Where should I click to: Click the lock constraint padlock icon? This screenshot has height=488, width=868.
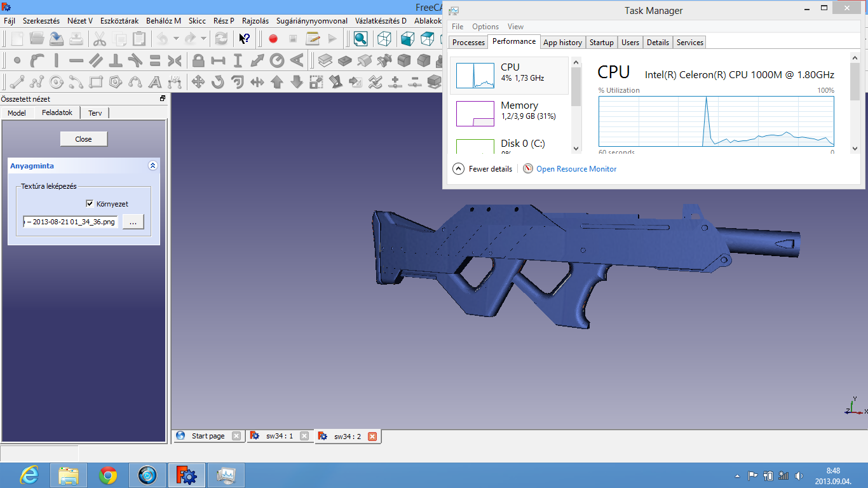(x=198, y=61)
